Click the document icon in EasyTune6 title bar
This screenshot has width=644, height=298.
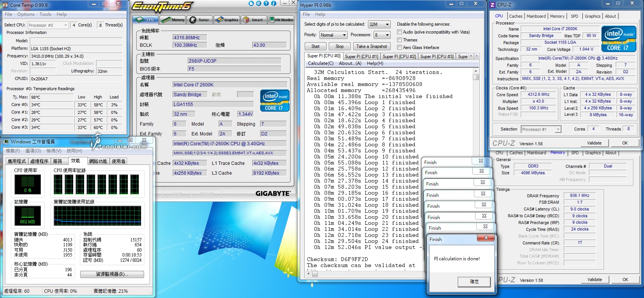coord(251,3)
